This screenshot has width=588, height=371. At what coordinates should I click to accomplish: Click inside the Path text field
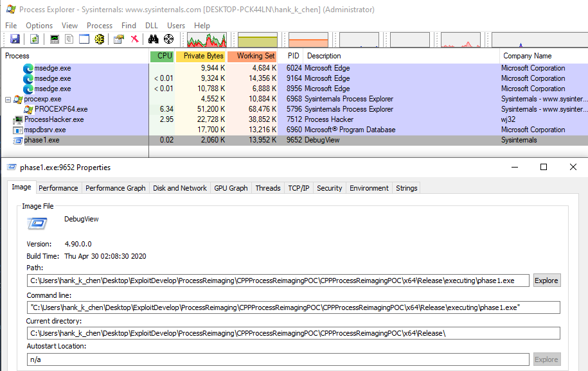(x=278, y=280)
